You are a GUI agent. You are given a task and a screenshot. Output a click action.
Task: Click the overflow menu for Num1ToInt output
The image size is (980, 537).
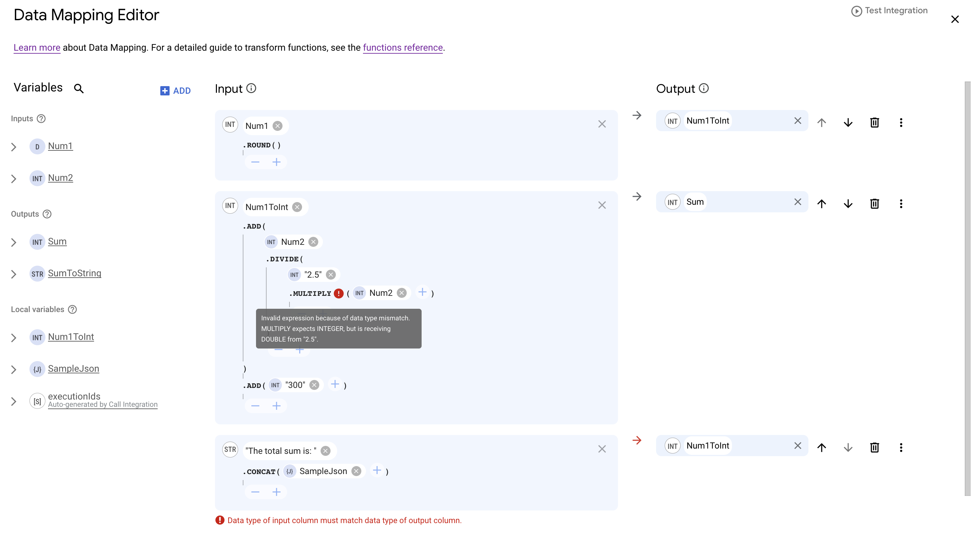(x=901, y=122)
